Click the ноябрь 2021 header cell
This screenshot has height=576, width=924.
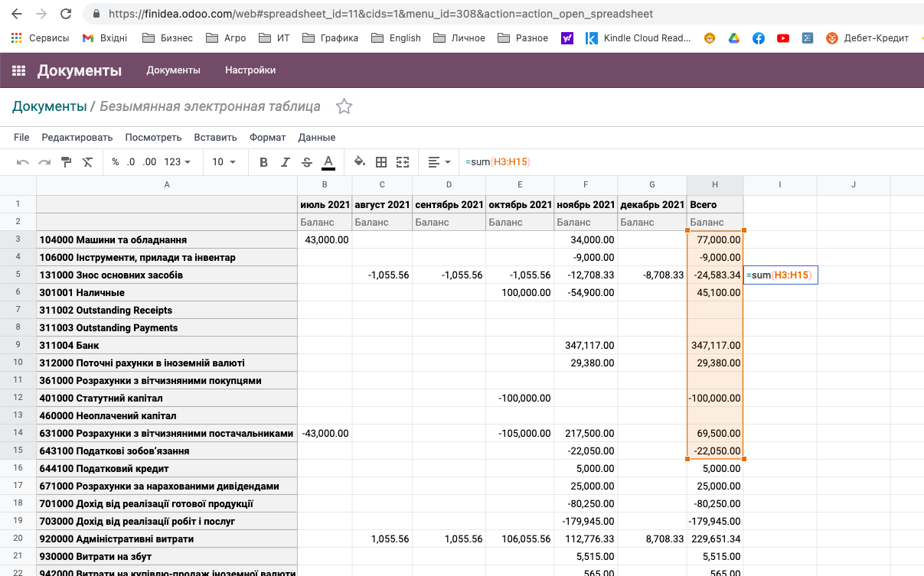click(586, 204)
